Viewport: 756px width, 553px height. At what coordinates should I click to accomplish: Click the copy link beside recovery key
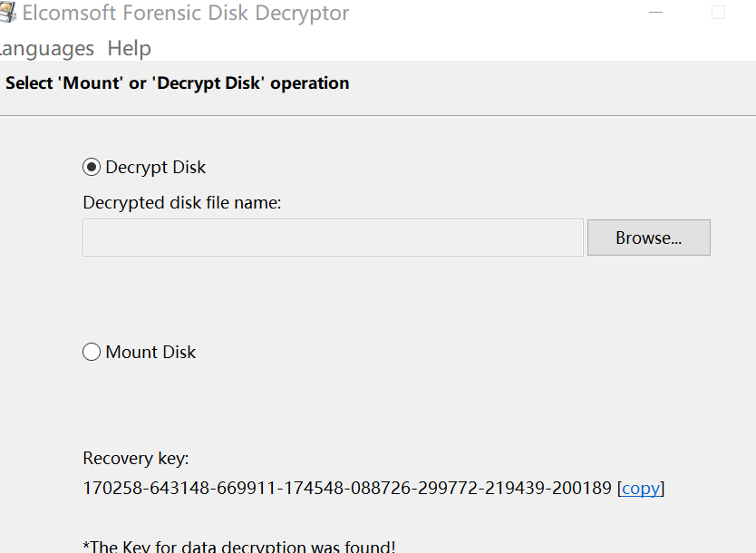[x=640, y=489]
